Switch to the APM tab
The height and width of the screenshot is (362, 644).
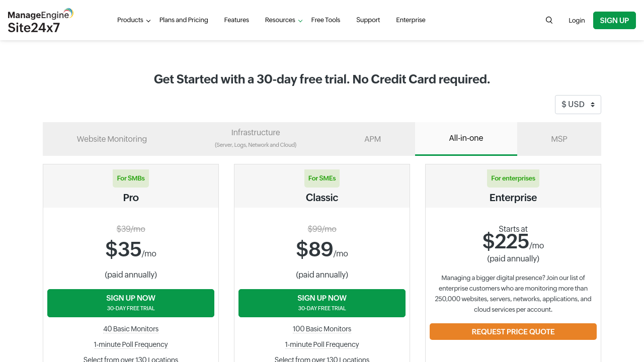[372, 139]
